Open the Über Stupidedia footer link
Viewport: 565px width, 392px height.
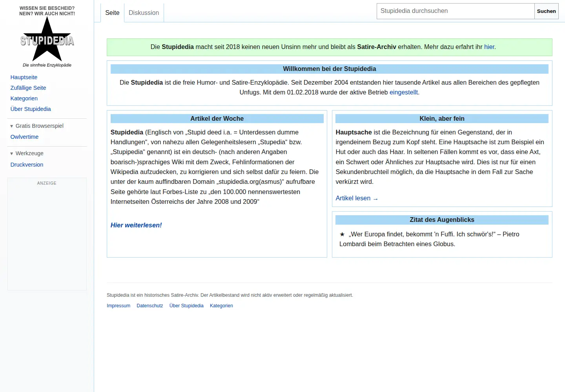pyautogui.click(x=186, y=306)
